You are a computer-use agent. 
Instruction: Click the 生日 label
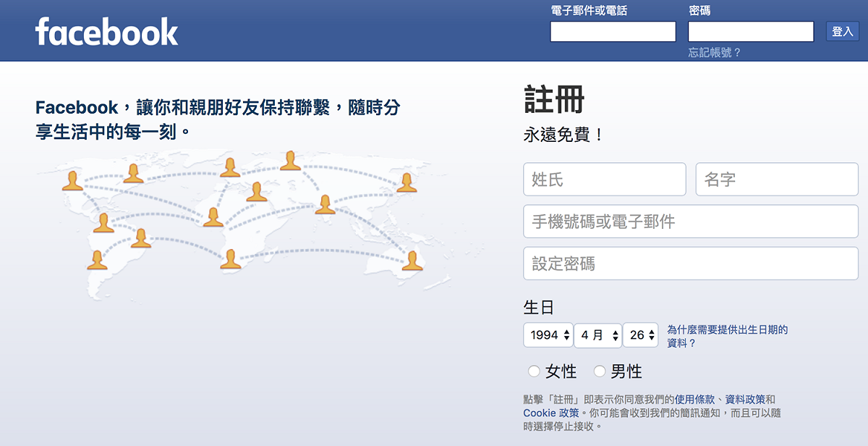coord(539,308)
